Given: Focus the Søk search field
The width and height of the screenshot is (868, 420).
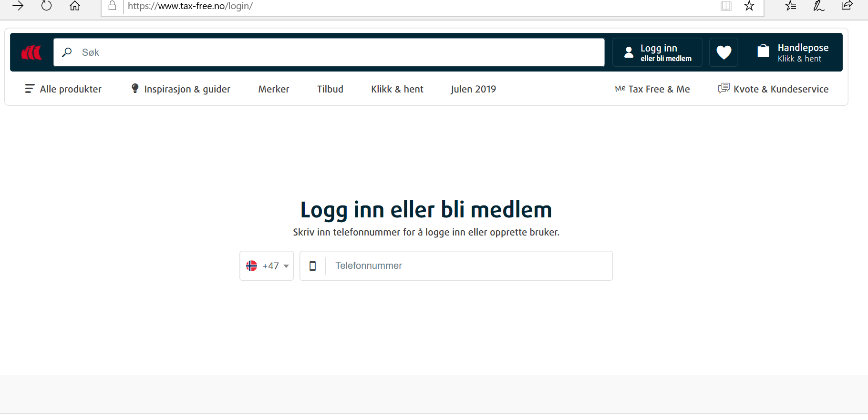Looking at the screenshot, I should coord(329,52).
